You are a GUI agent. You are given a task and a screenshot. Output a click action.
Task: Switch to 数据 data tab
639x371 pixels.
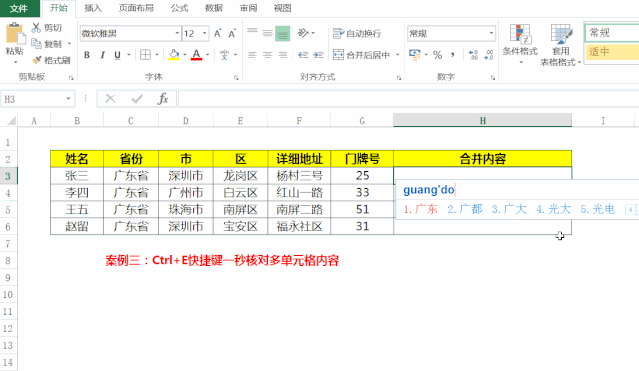(x=214, y=8)
